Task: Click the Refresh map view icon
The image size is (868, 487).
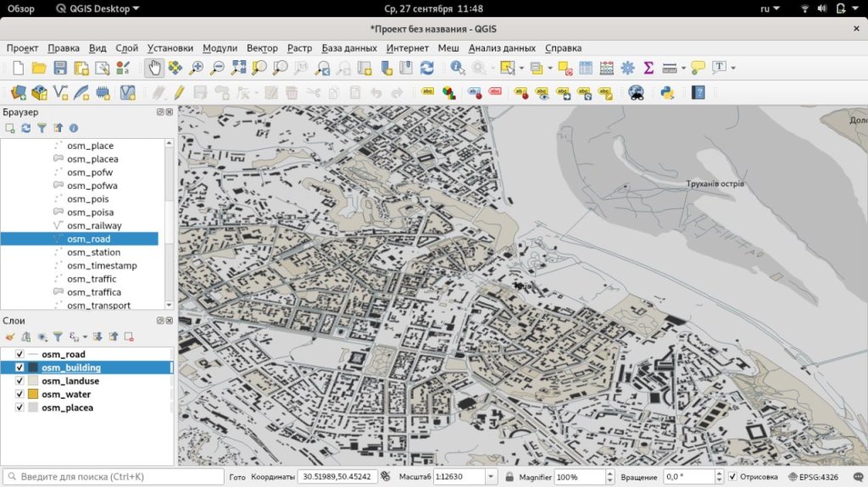Action: tap(427, 68)
